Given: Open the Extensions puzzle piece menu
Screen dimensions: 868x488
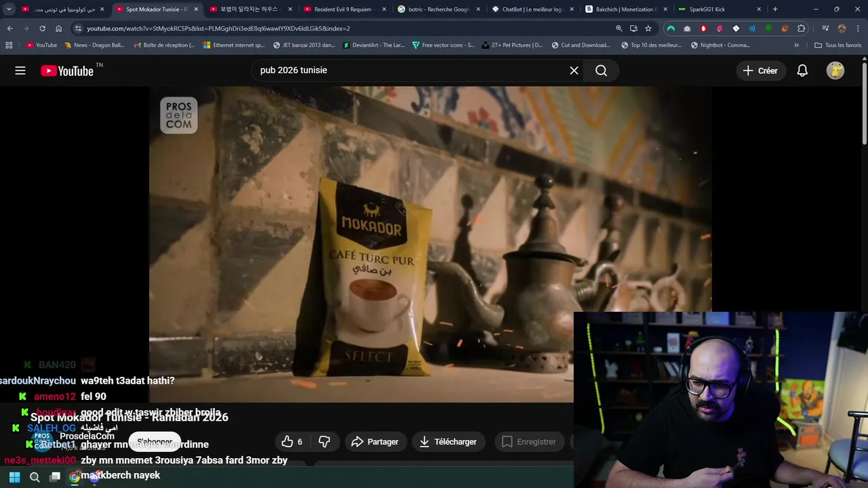Looking at the screenshot, I should (802, 28).
